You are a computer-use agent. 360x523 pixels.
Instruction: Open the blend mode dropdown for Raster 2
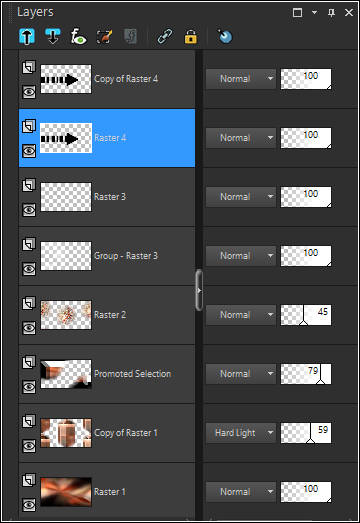(241, 315)
